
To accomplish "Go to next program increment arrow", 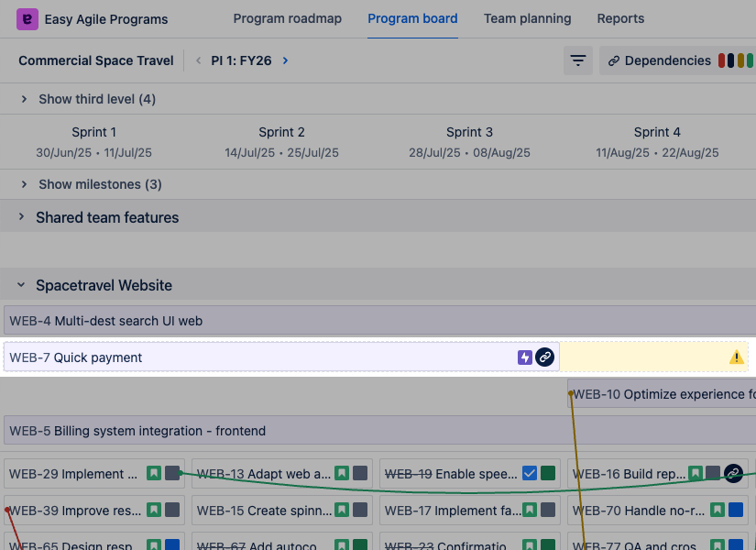I will click(286, 60).
